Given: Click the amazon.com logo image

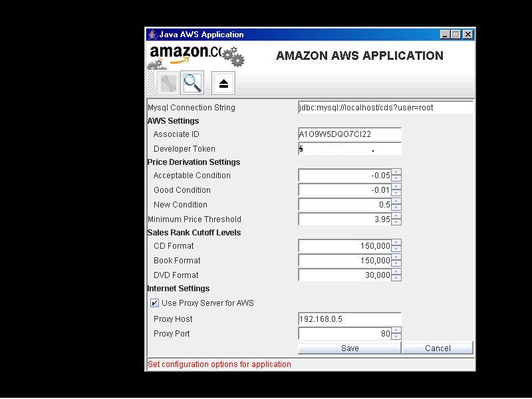Looking at the screenshot, I should point(196,56).
